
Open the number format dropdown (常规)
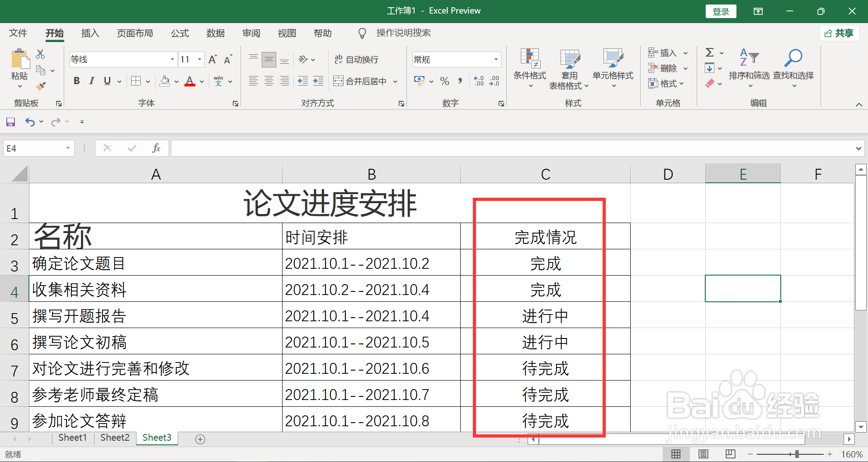[x=496, y=59]
